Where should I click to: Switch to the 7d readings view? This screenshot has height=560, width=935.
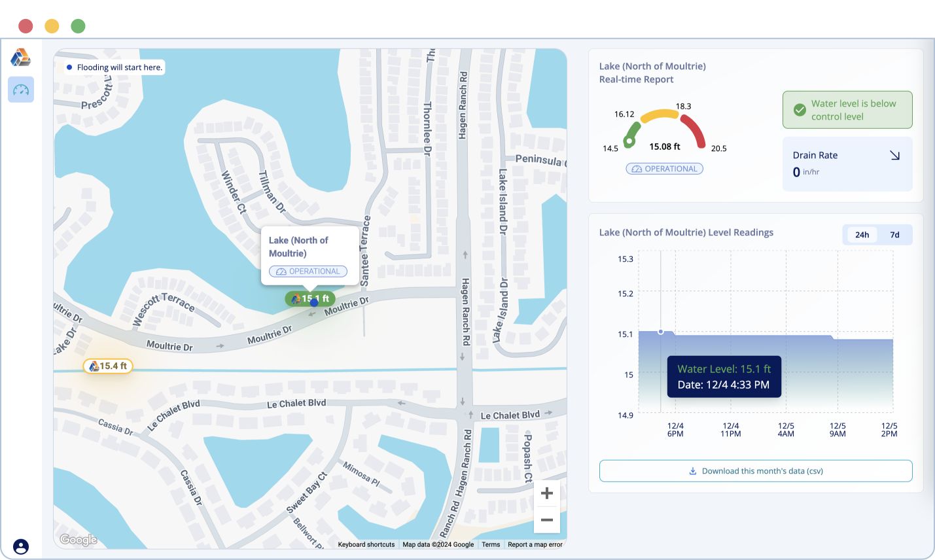click(894, 234)
